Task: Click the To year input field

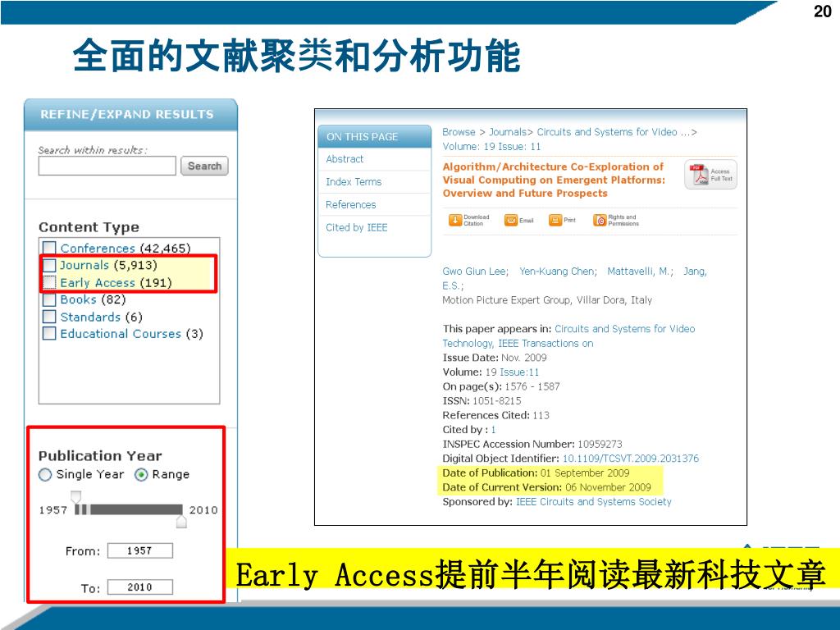Action: pos(139,587)
